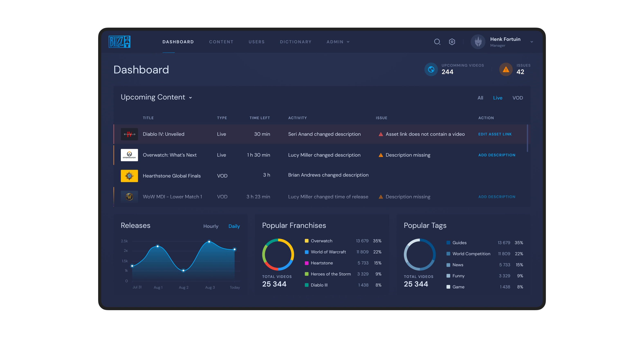644x338 pixels.
Task: Open the Dictionary section
Action: pos(296,42)
